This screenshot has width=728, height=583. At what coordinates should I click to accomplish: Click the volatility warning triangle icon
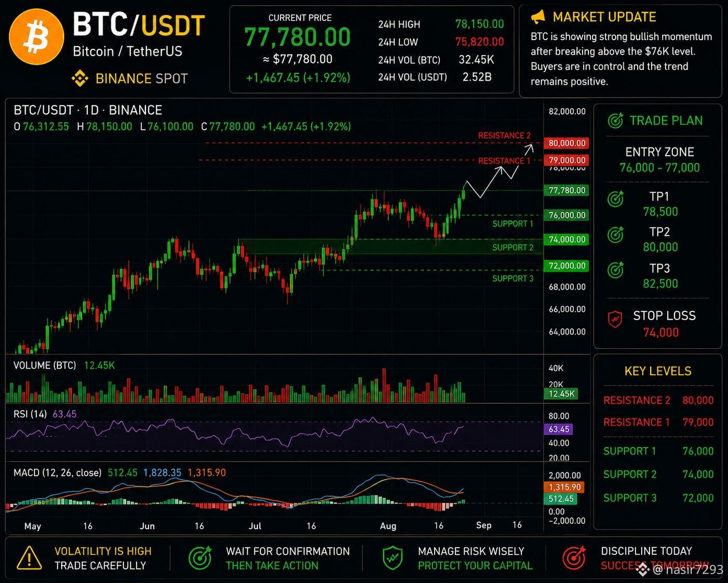click(x=29, y=558)
